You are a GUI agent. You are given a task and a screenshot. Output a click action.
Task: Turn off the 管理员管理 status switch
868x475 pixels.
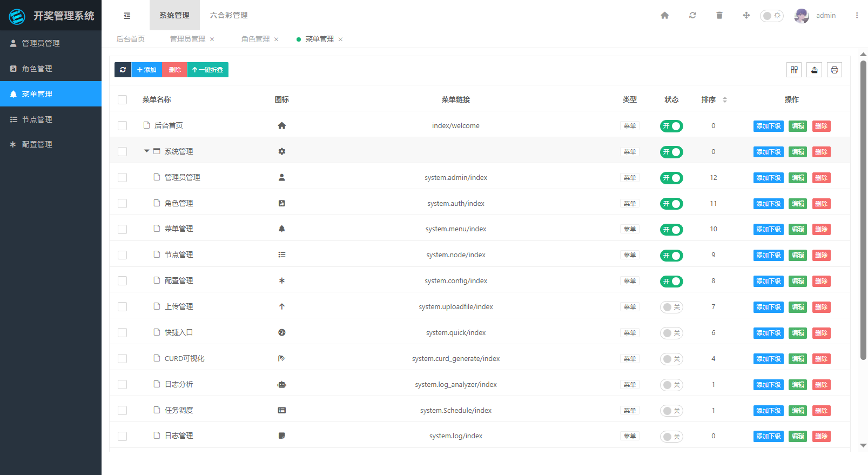point(671,178)
